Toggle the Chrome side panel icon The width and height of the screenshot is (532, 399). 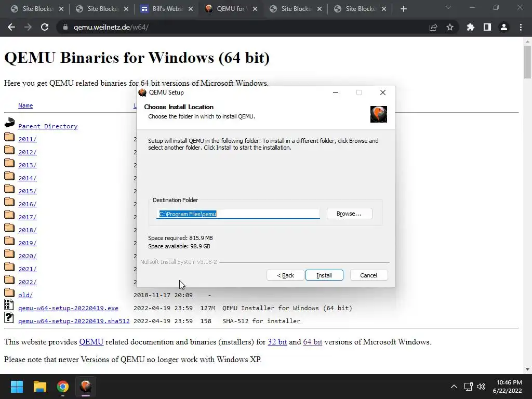click(487, 27)
